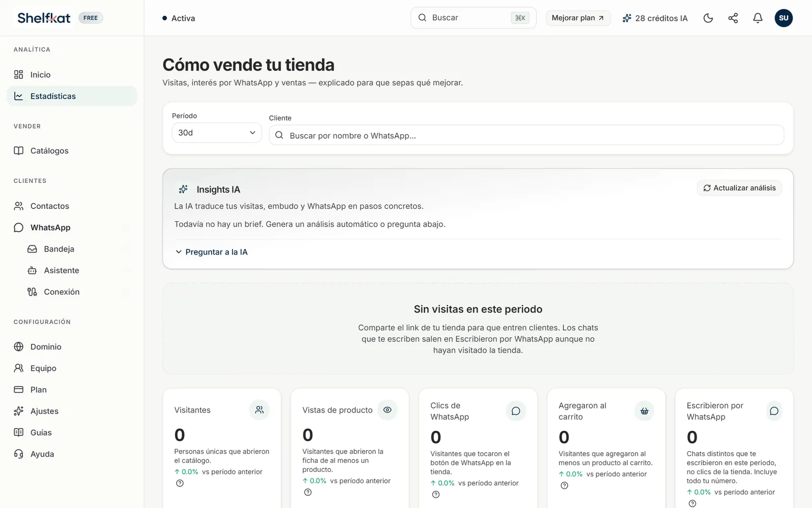Click the Cliente search field
Screen dimensions: 812x508
point(526,136)
